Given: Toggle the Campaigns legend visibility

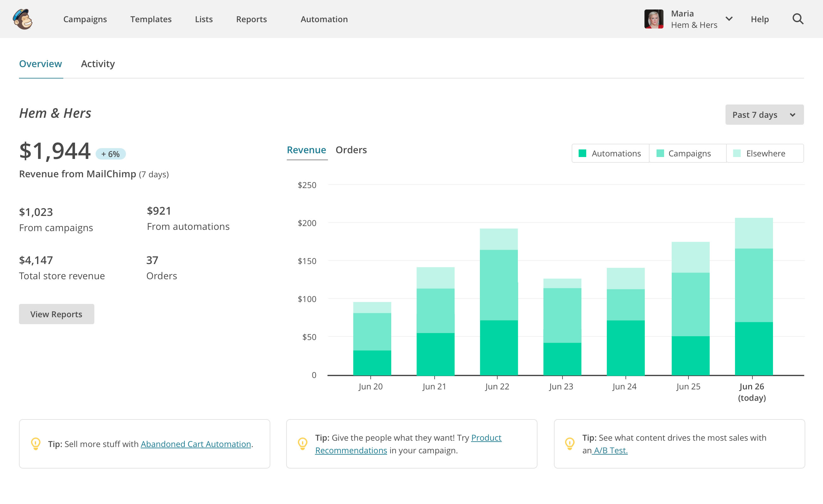Looking at the screenshot, I should point(689,153).
